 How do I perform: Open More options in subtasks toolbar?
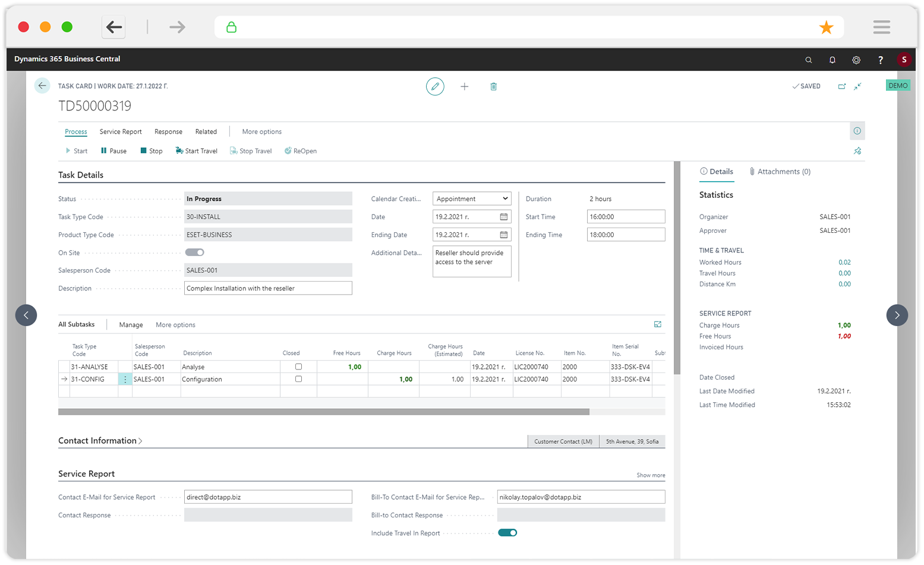175,325
